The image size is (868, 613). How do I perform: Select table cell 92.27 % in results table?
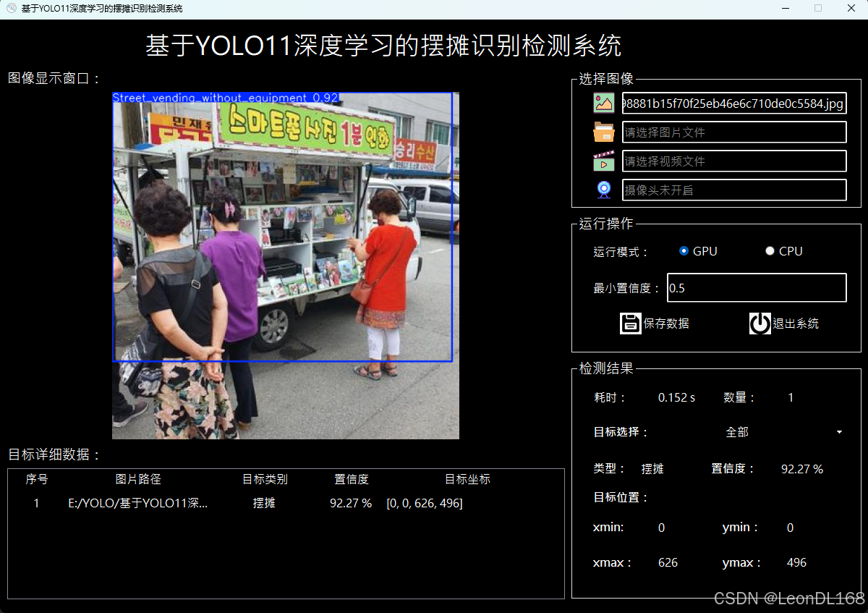(351, 503)
